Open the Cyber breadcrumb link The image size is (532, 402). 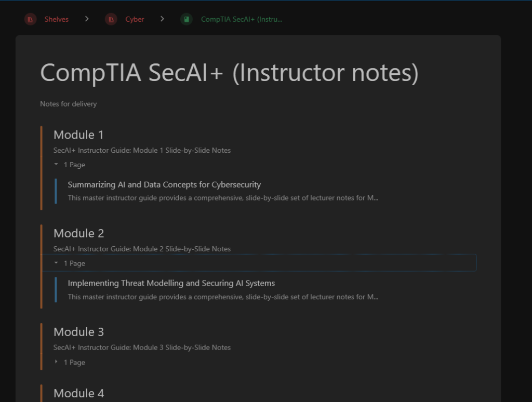click(x=135, y=19)
